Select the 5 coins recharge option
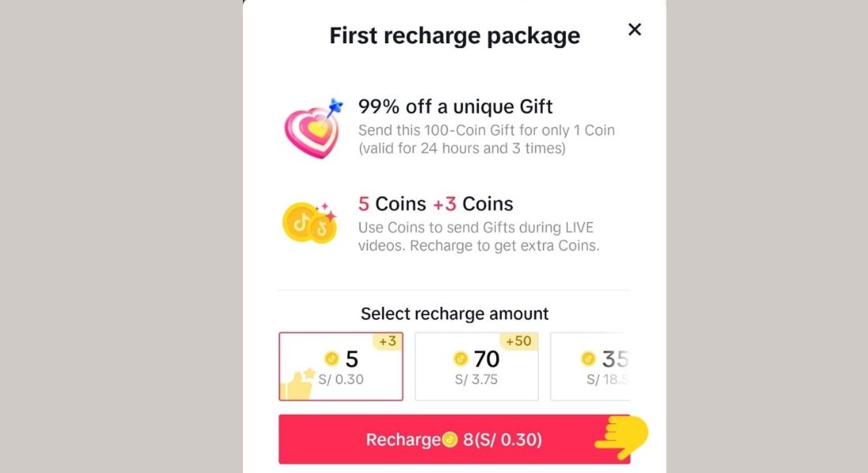Viewport: 868px width, 473px height. point(341,367)
